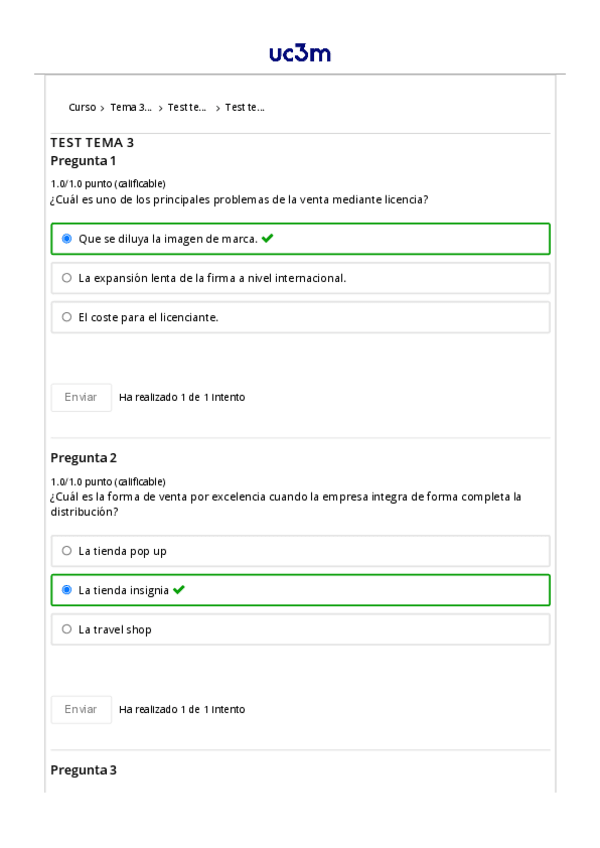Select La tienda insignia radio button
This screenshot has height=848, width=600.
point(67,590)
